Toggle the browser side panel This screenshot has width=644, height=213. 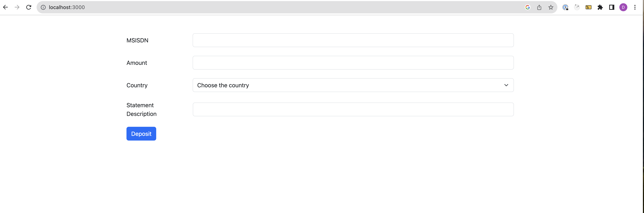(612, 7)
